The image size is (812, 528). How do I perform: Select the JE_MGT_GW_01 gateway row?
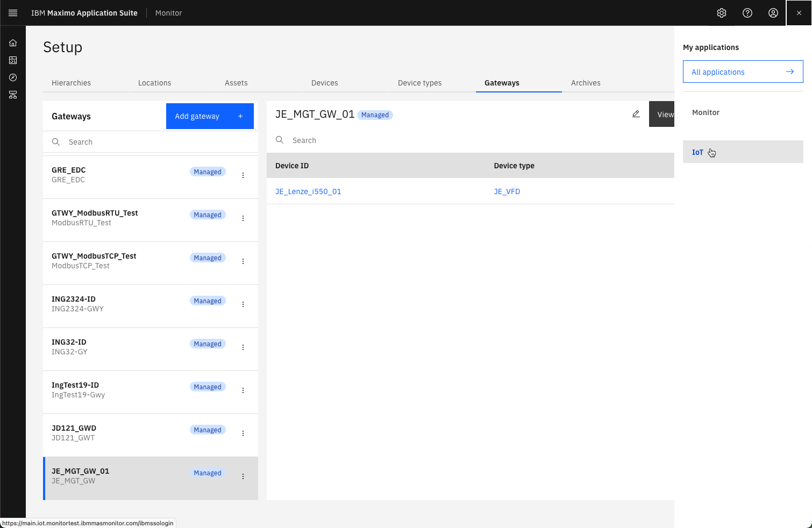click(x=151, y=479)
